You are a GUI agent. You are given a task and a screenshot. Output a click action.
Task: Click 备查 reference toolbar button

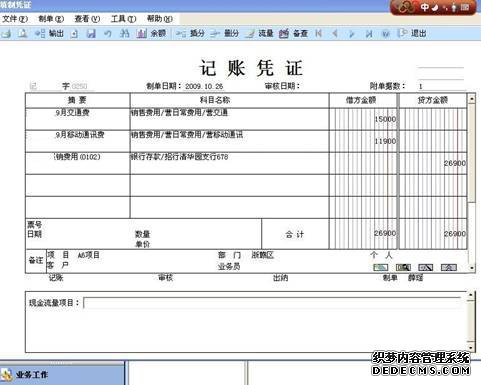(293, 33)
